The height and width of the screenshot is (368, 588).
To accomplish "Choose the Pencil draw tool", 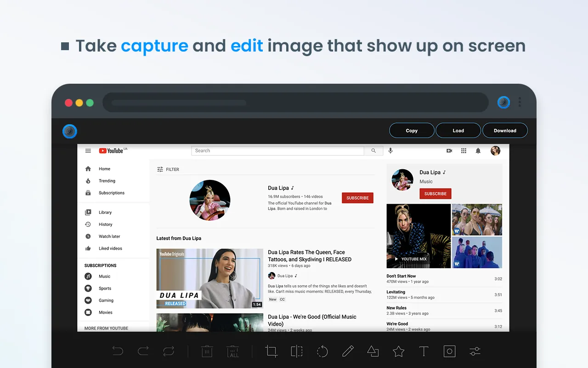I will (348, 352).
